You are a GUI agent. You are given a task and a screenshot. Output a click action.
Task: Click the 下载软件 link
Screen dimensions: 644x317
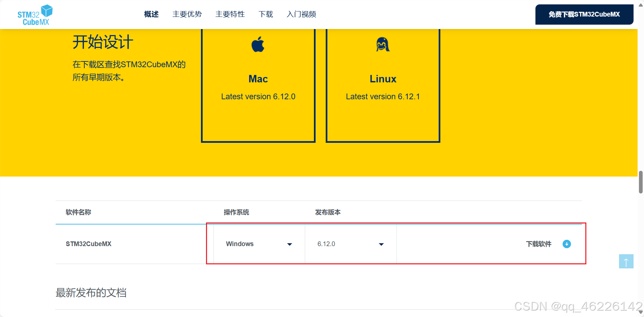click(539, 244)
